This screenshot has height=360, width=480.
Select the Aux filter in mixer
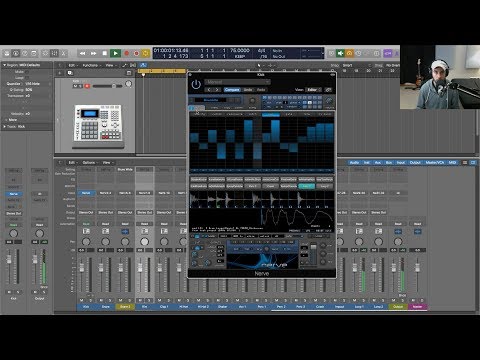point(378,162)
